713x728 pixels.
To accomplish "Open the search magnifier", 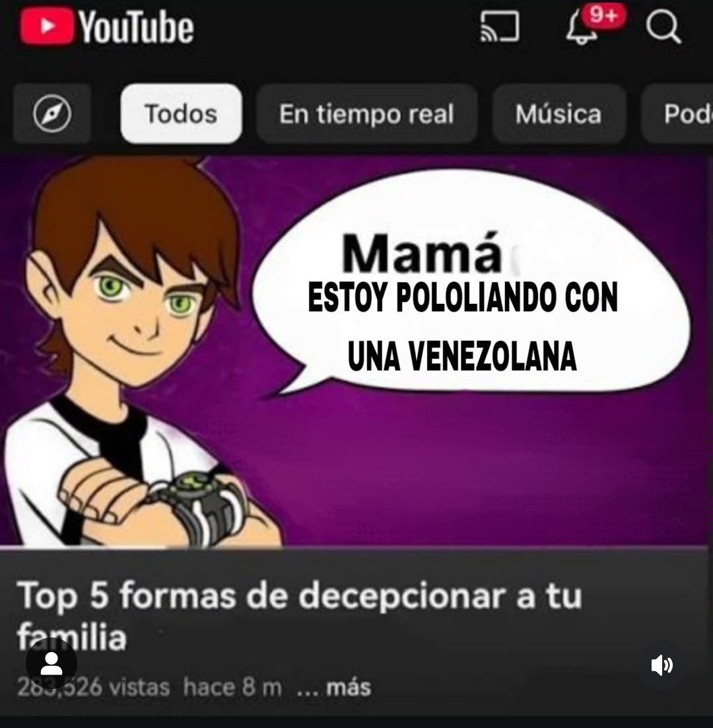I will tap(663, 26).
